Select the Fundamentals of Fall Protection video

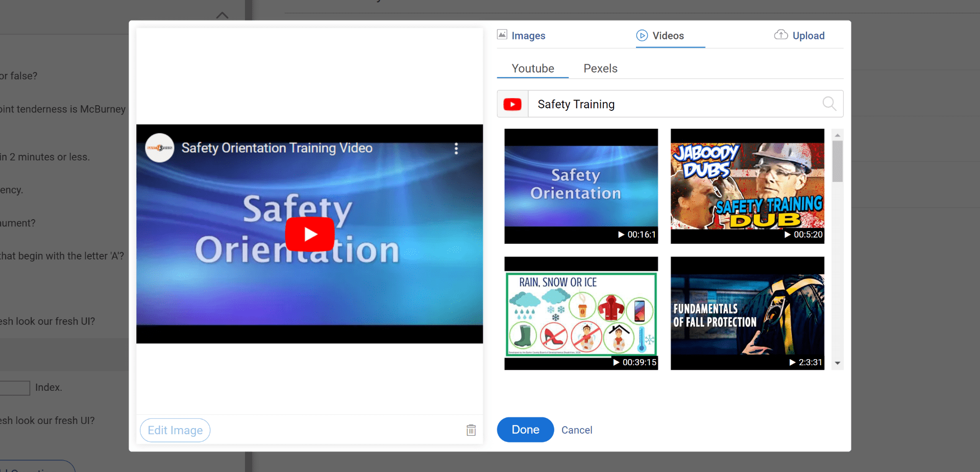point(747,313)
